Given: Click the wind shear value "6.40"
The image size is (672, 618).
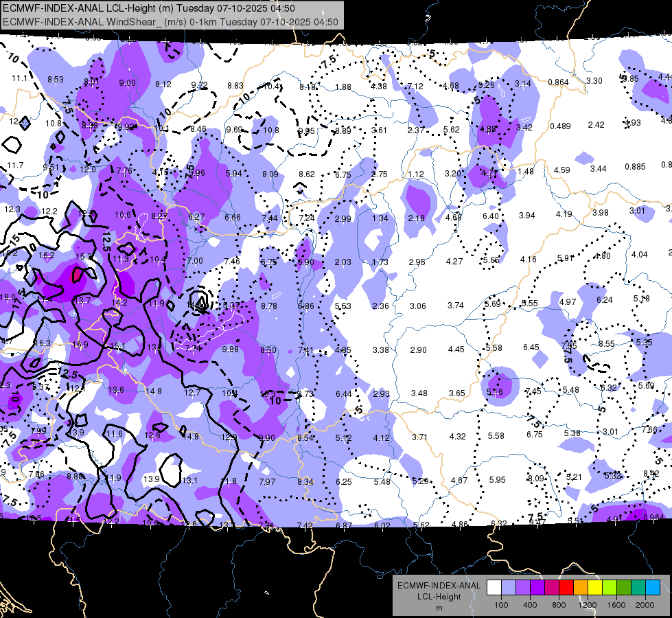Looking at the screenshot, I should 491,216.
